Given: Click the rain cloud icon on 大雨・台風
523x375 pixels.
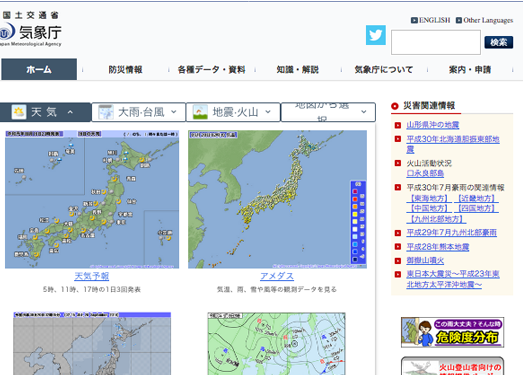Looking at the screenshot, I should [106, 112].
